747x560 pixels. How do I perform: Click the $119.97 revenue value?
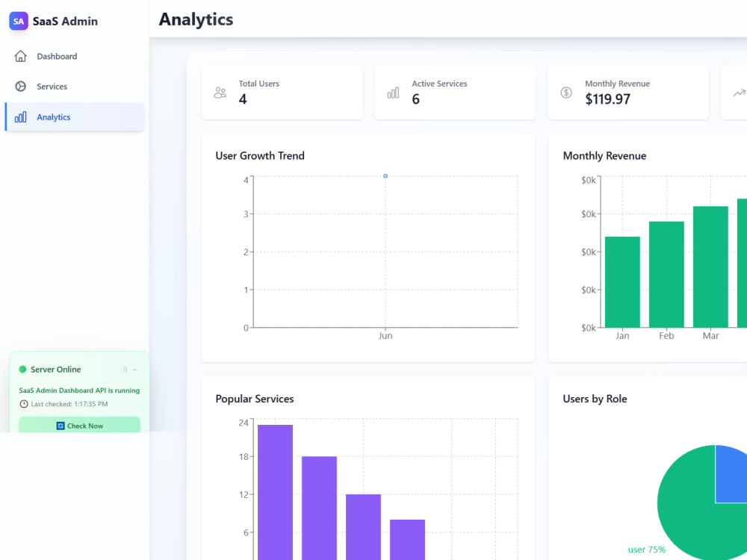[x=607, y=99]
